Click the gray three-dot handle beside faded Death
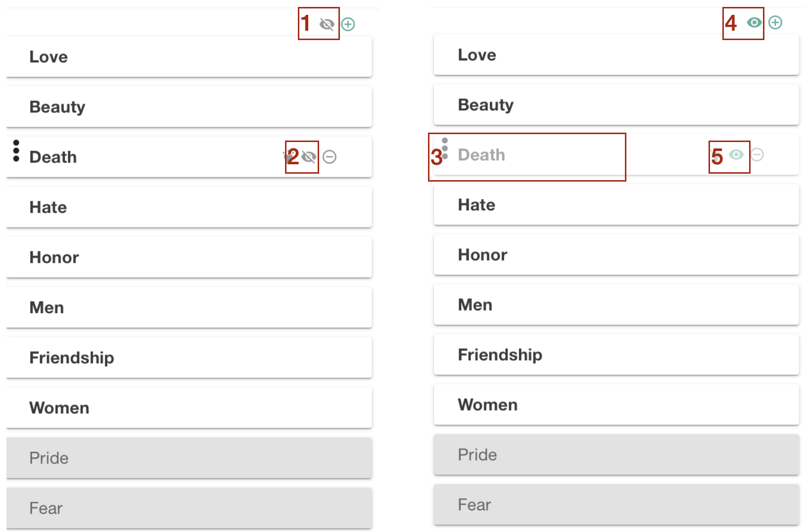This screenshot has height=532, width=806. [445, 148]
